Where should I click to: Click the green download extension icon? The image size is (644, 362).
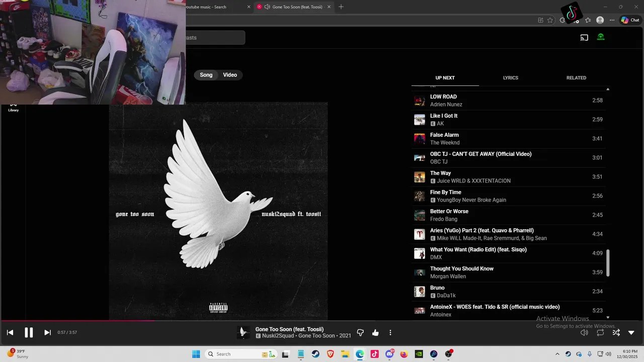point(601,37)
